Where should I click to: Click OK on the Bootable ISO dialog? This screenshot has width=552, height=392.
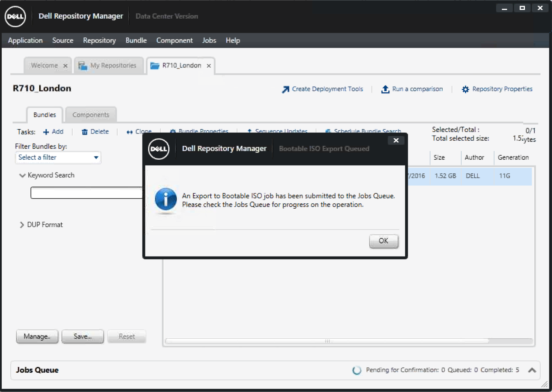[383, 241]
